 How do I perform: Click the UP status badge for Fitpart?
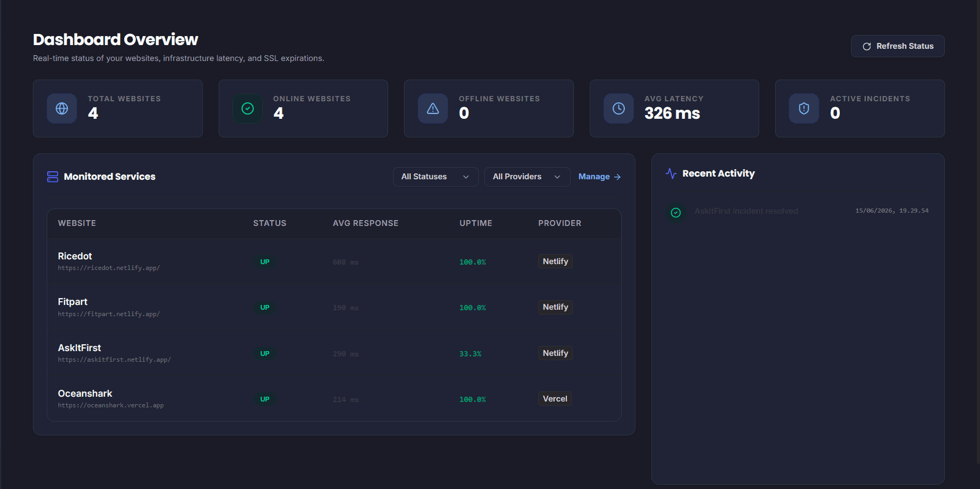point(265,308)
